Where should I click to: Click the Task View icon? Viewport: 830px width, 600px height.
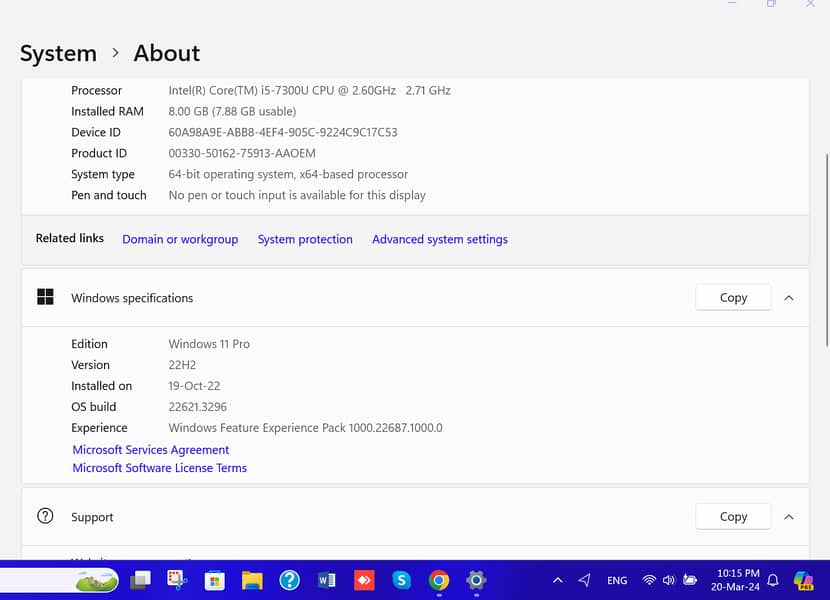pos(141,580)
